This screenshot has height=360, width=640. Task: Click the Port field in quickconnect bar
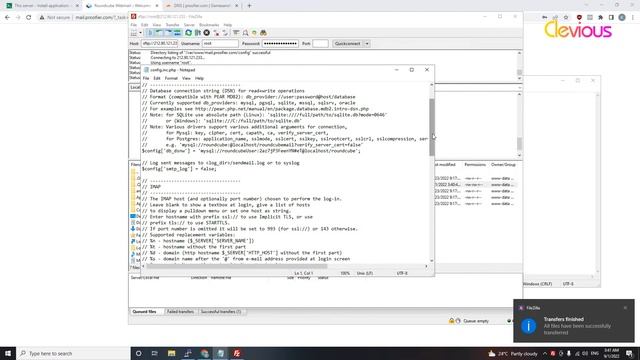click(x=320, y=43)
